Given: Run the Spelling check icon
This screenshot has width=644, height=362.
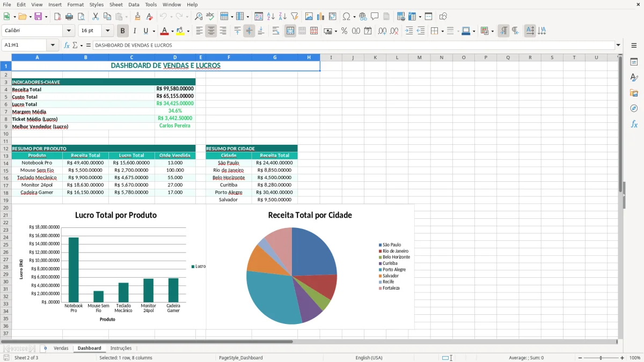Looking at the screenshot, I should pyautogui.click(x=210, y=17).
